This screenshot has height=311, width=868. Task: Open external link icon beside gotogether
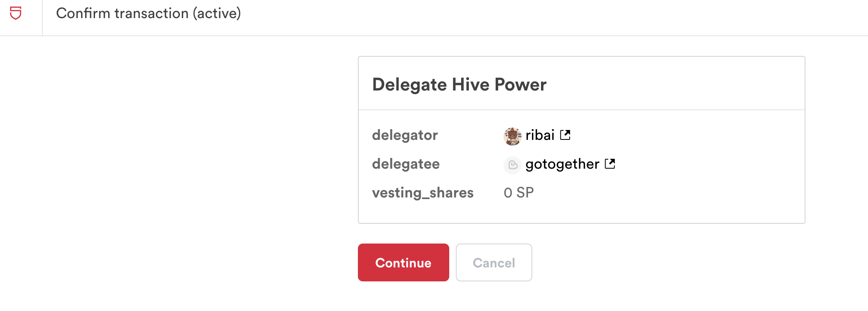[x=610, y=164]
